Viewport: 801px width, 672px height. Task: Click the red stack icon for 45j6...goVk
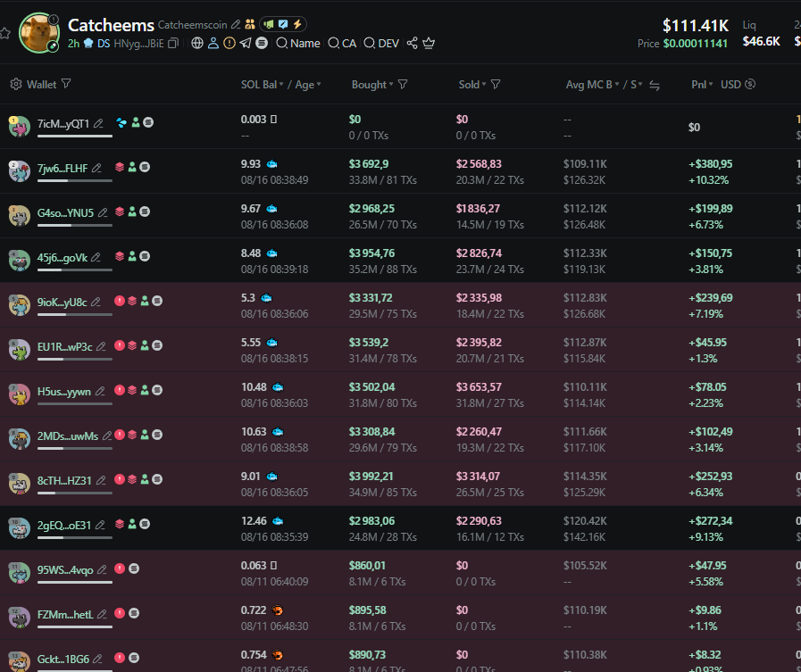click(120, 256)
